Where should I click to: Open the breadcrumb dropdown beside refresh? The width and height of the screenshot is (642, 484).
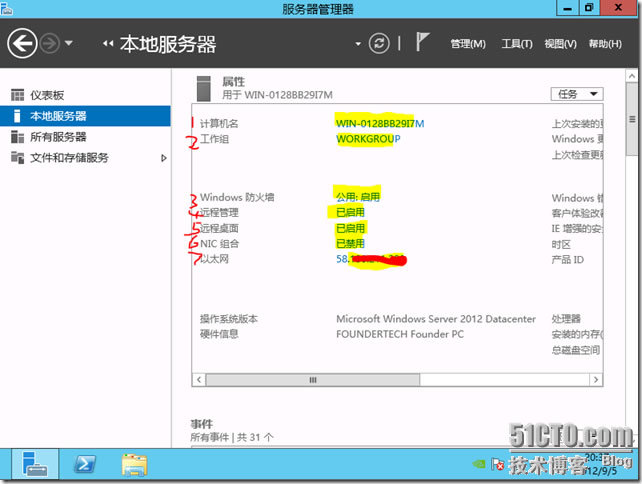pyautogui.click(x=358, y=44)
